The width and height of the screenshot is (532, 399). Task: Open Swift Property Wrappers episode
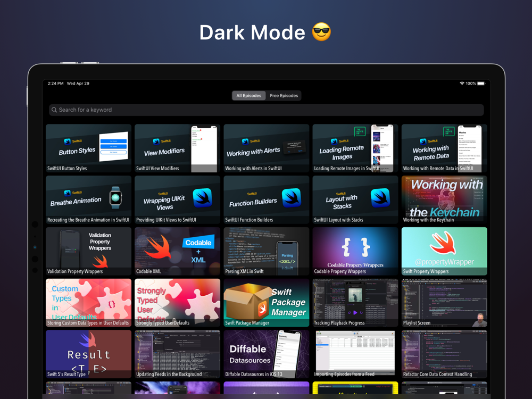pos(444,251)
